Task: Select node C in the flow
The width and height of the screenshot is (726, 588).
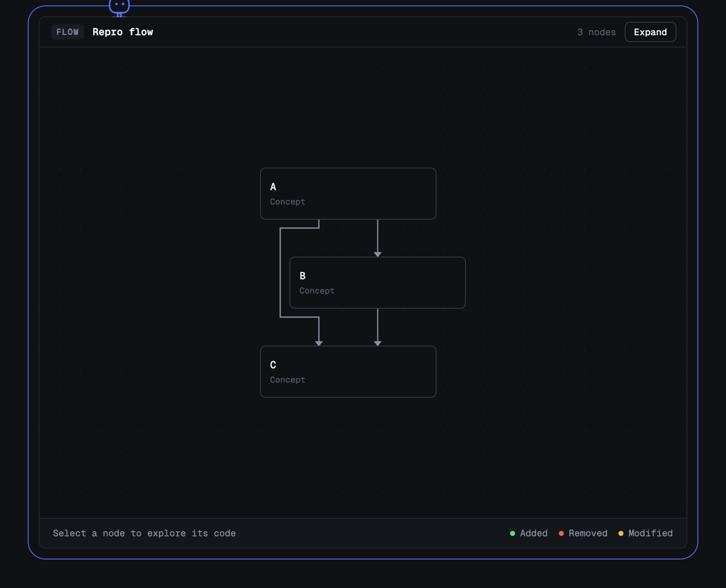Action: pos(348,372)
